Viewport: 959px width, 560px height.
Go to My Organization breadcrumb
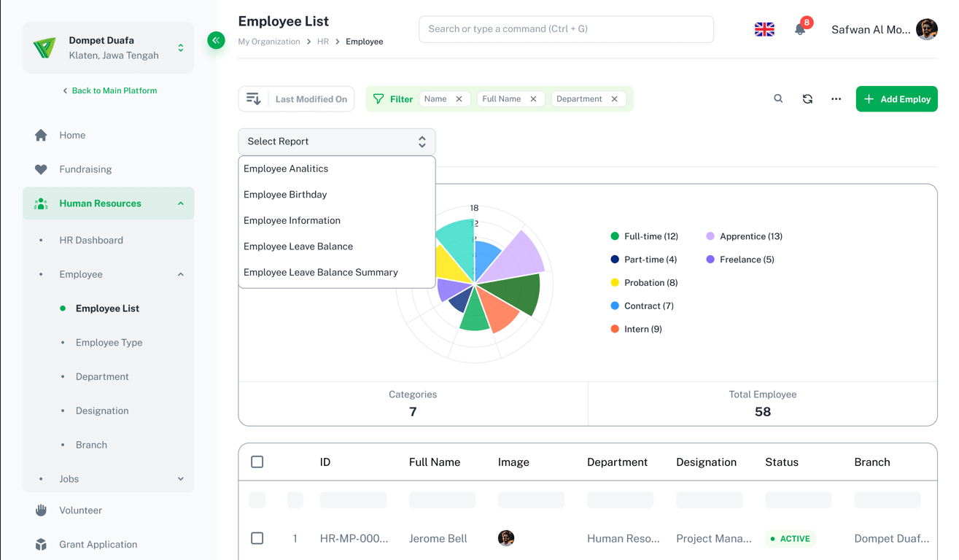point(269,42)
